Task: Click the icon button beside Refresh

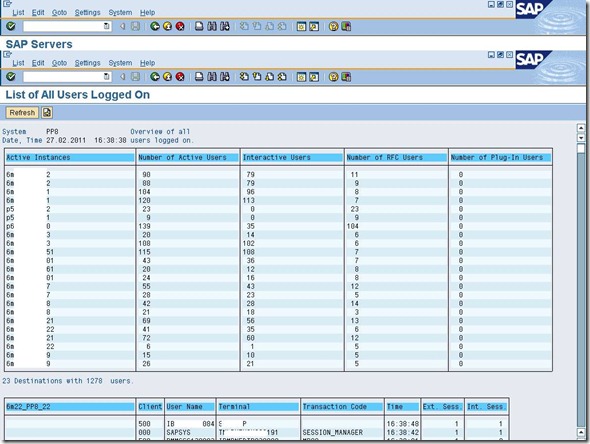Action: coord(47,113)
